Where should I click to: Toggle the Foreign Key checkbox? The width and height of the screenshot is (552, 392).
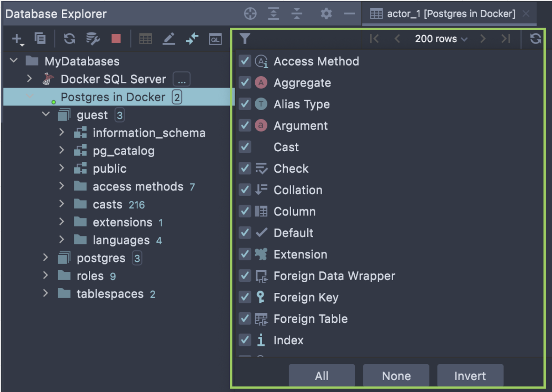click(x=245, y=297)
